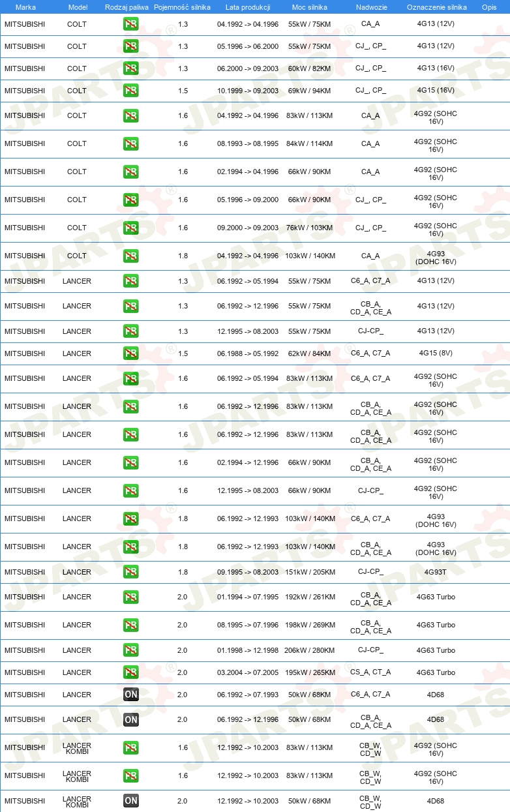Click the engine code cell 4G13 (16V)
Screen dimensions: 510x812
click(436, 68)
